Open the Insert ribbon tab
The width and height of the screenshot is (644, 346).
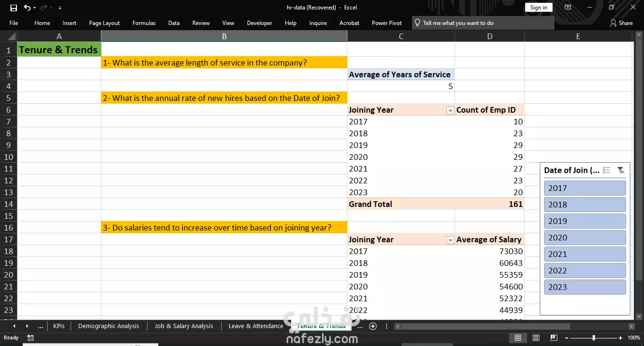69,23
